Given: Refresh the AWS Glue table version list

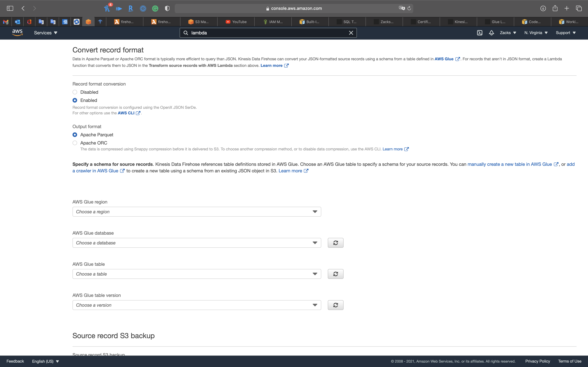Looking at the screenshot, I should tap(335, 305).
